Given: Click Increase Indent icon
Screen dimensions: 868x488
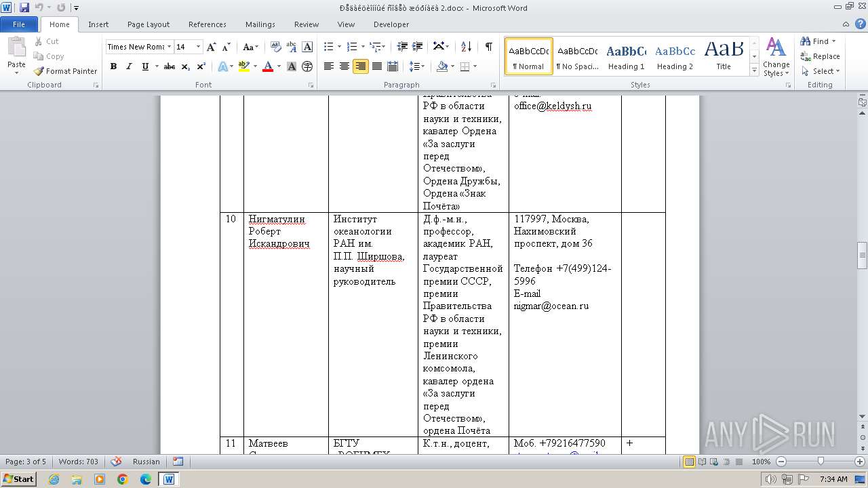Looking at the screenshot, I should [x=418, y=47].
